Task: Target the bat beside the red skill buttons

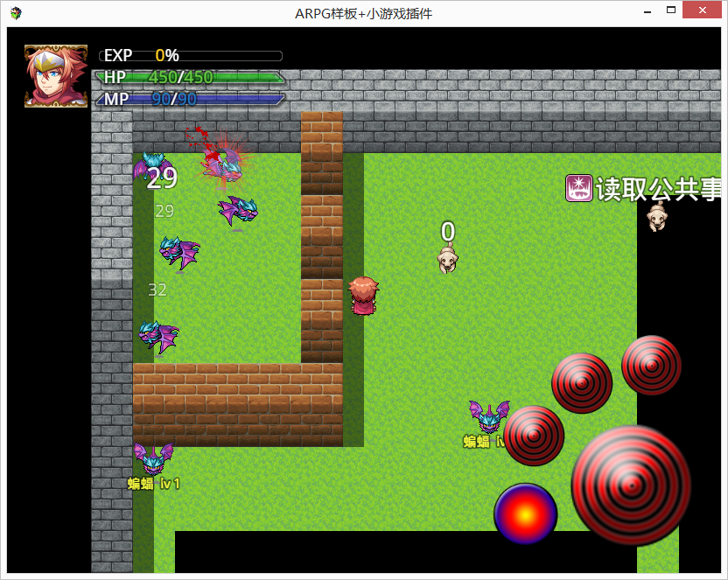Action: click(x=489, y=416)
